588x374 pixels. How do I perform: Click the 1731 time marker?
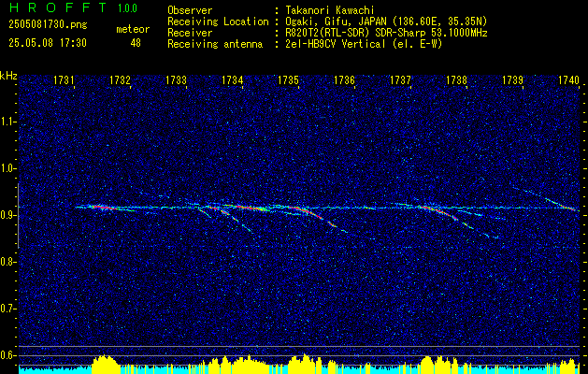(64, 79)
